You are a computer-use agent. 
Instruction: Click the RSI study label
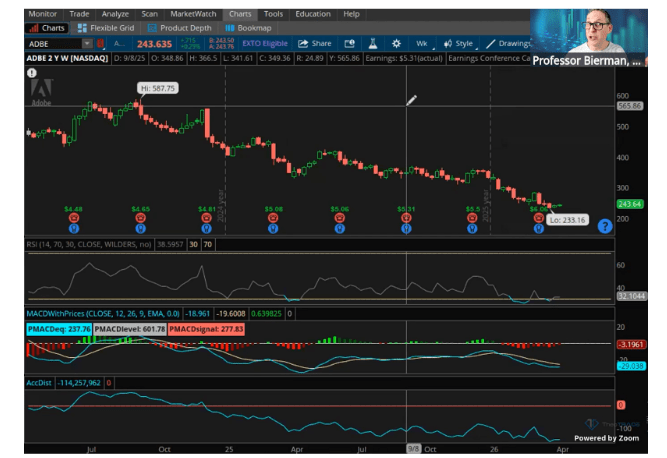(x=88, y=245)
